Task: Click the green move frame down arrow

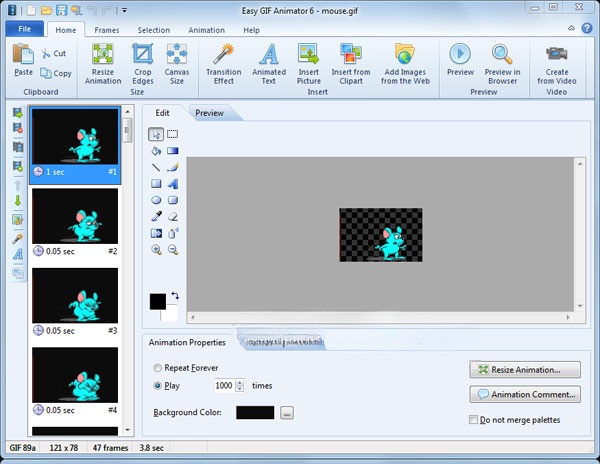Action: click(18, 200)
